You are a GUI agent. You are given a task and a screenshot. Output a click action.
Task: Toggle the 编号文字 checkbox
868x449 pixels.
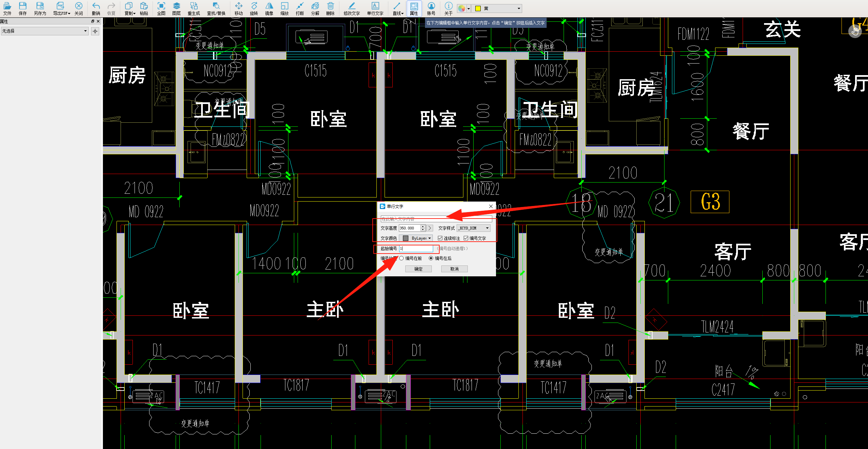(466, 238)
